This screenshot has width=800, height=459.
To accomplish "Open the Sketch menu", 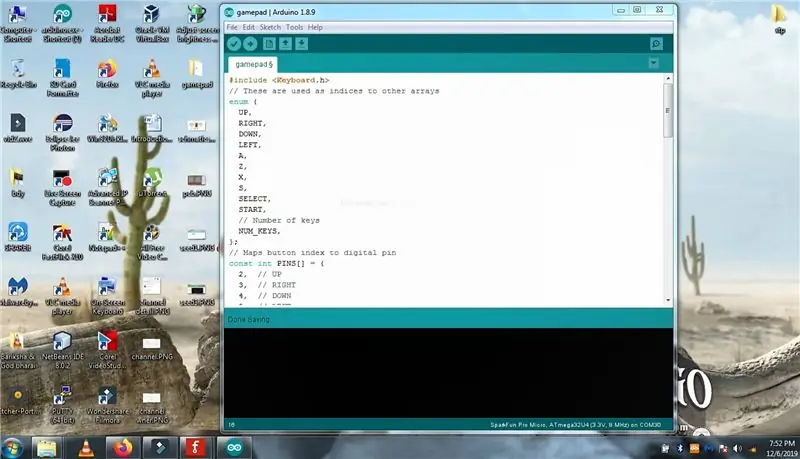I will coord(270,27).
